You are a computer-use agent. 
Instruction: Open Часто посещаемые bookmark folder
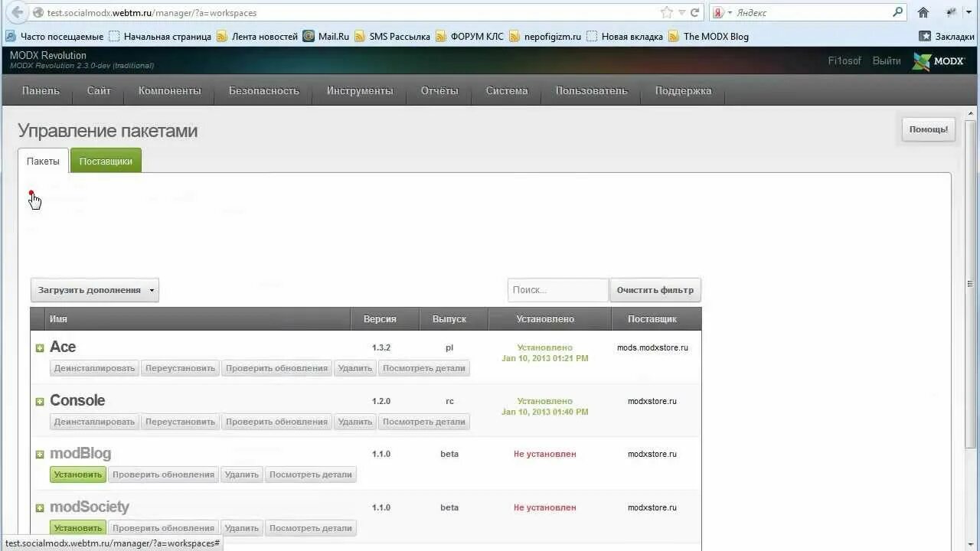[x=54, y=36]
